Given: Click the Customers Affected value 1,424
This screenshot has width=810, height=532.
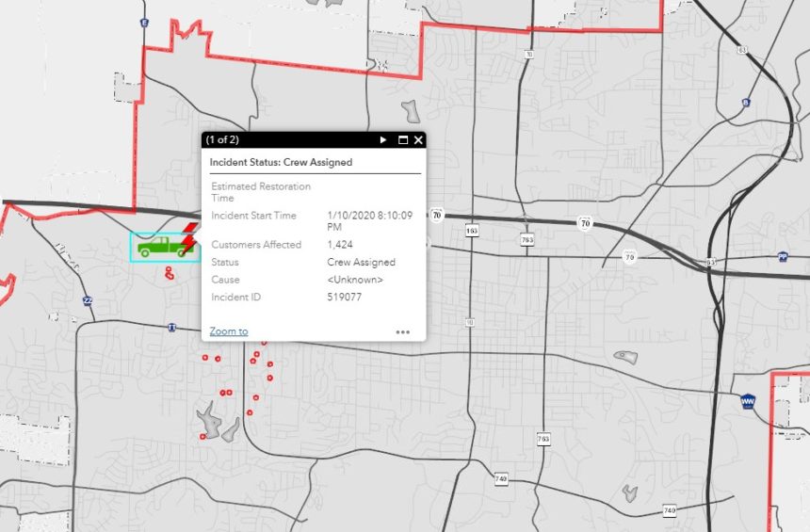Looking at the screenshot, I should point(340,245).
